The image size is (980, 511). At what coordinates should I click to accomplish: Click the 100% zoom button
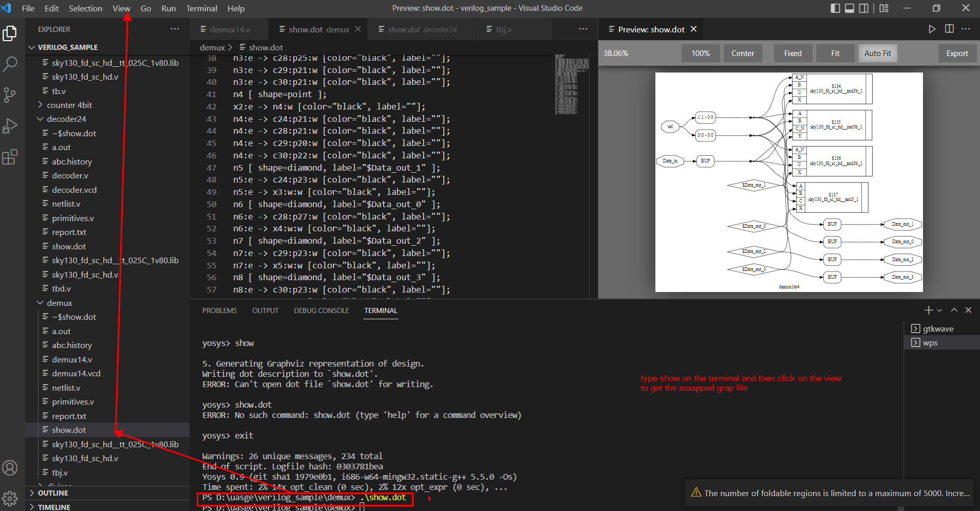(701, 53)
